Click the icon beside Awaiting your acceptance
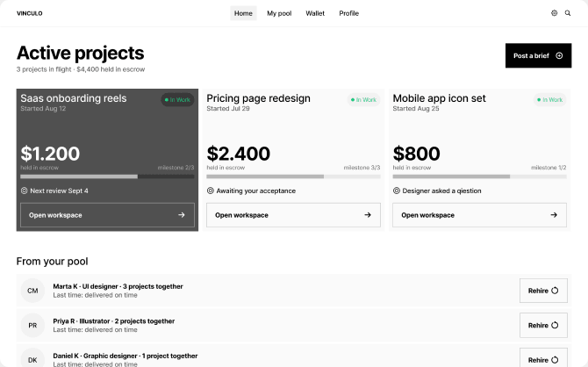 pyautogui.click(x=211, y=191)
